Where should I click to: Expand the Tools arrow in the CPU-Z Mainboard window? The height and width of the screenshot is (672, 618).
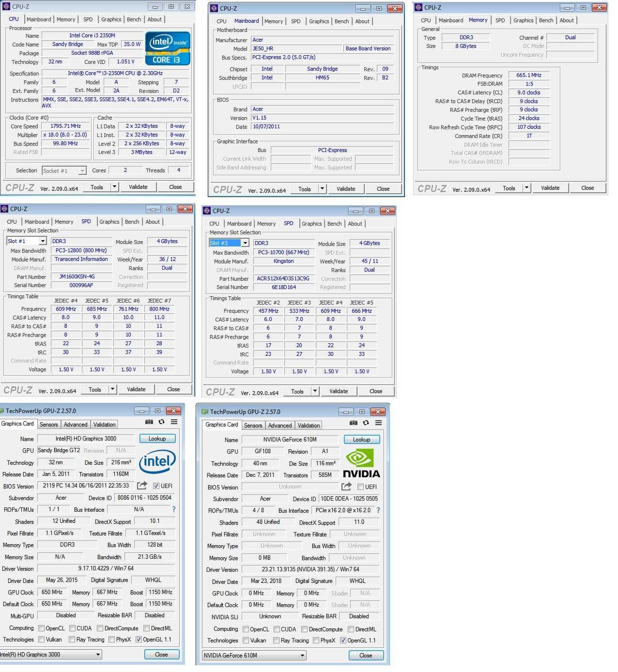[x=322, y=189]
